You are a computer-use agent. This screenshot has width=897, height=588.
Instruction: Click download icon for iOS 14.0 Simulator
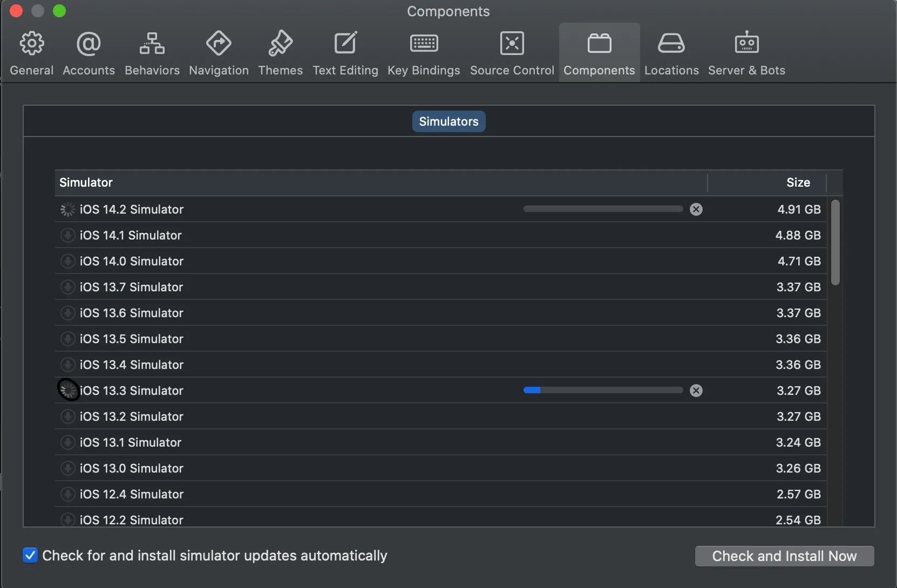(67, 261)
